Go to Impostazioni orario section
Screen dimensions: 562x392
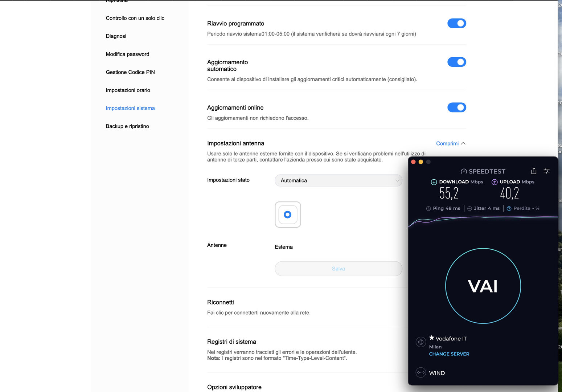[x=128, y=90]
